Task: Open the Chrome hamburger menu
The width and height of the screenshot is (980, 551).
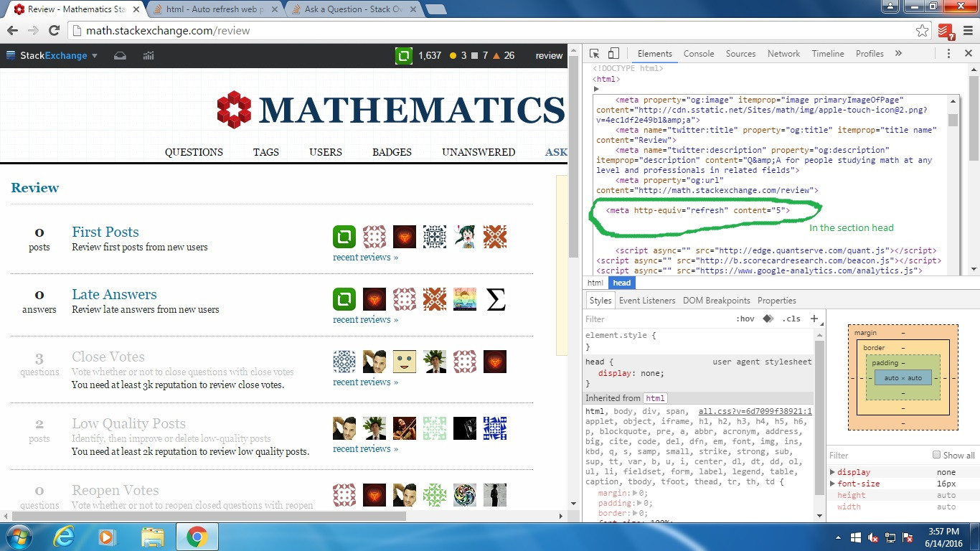Action: (966, 31)
